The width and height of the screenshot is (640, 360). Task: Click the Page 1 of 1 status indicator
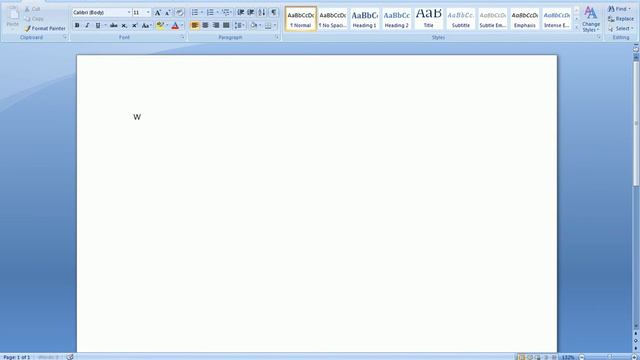coord(16,357)
